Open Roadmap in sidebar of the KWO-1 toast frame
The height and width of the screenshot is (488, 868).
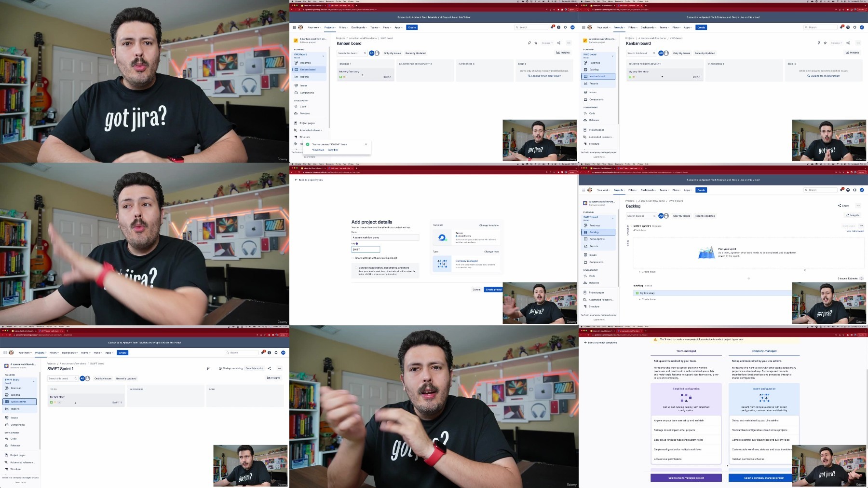pos(305,63)
